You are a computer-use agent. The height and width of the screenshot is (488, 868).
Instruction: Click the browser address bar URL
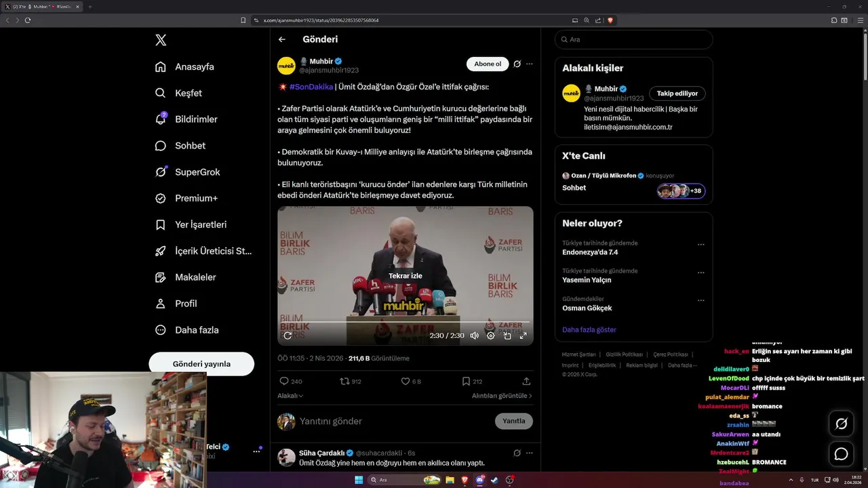click(321, 20)
